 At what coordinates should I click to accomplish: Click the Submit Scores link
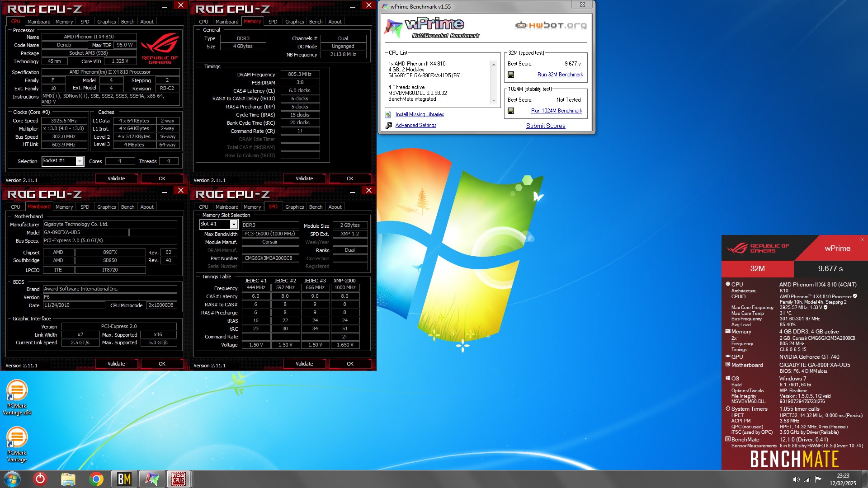point(546,126)
